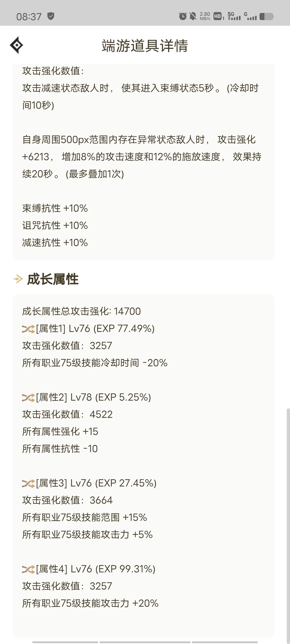Tap the muted bell notification icon
The image size is (290, 644).
[193, 16]
